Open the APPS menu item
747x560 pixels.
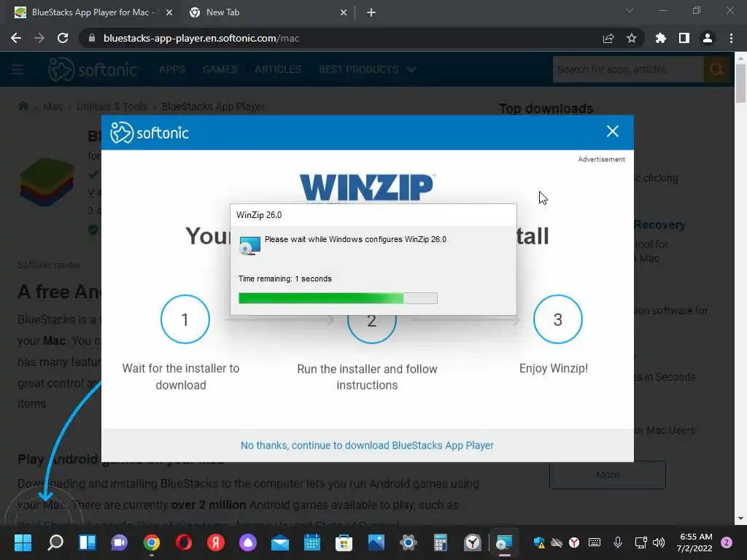click(x=172, y=69)
